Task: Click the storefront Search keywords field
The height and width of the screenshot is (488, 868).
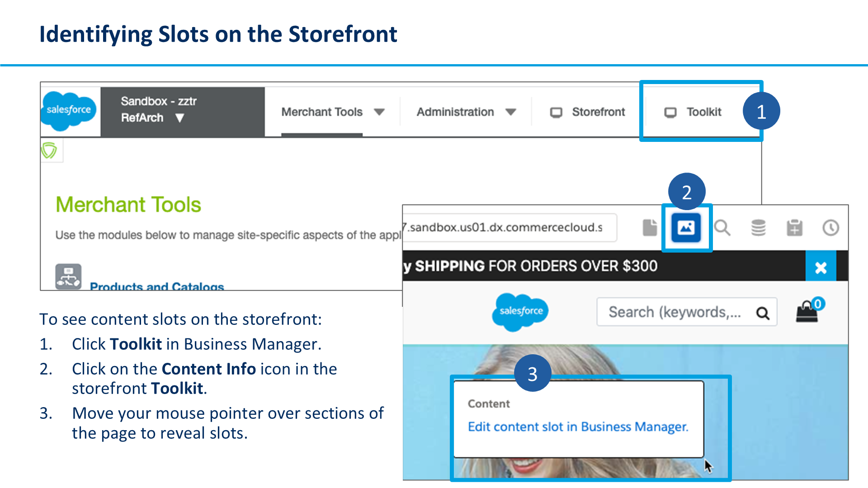Action: 687,312
